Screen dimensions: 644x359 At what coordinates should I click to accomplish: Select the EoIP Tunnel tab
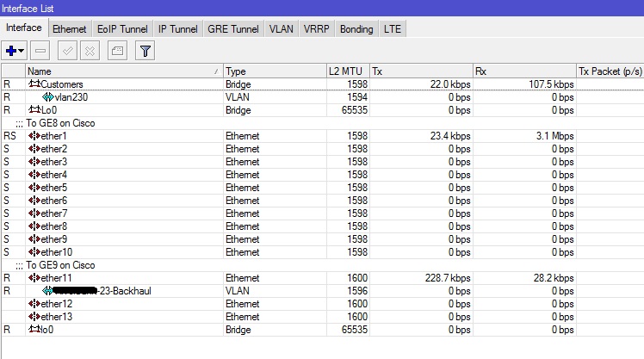(121, 28)
